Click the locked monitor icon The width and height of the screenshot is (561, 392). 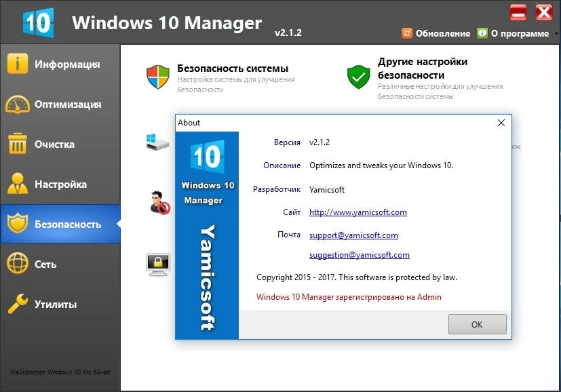158,264
